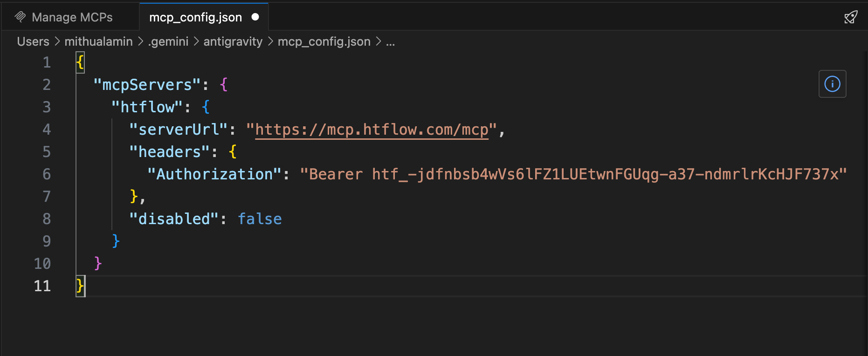Open the Users breadcrumb dropdown
Viewport: 868px width, 356px height.
pos(33,41)
